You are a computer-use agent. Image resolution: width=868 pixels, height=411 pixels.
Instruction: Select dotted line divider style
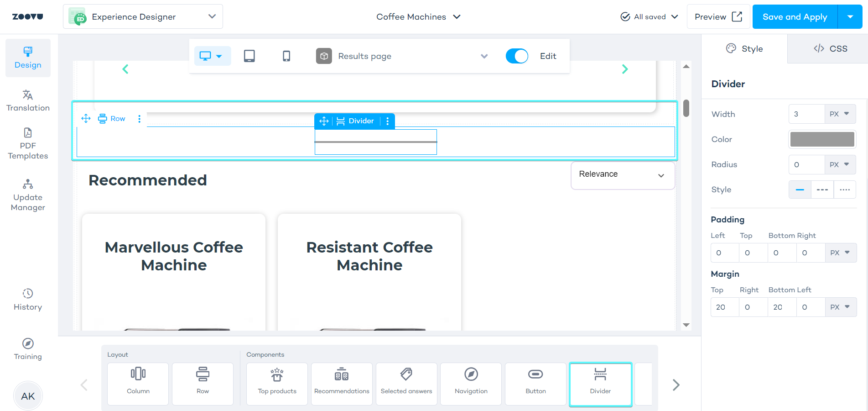(845, 190)
